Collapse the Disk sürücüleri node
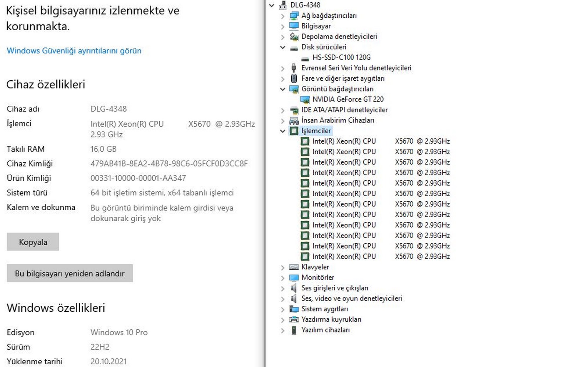588x367 pixels. click(283, 47)
